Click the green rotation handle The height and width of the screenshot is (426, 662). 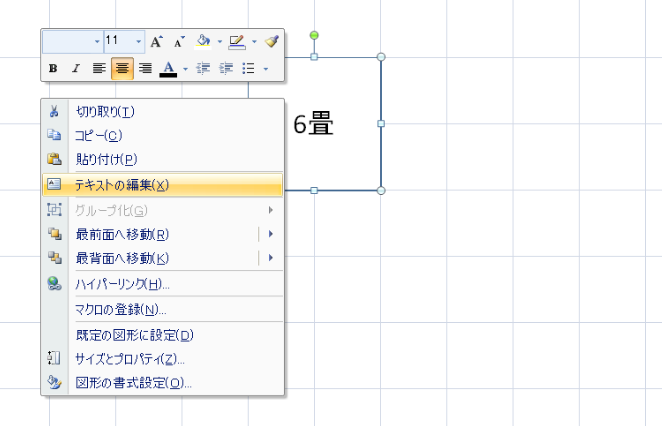coord(314,35)
